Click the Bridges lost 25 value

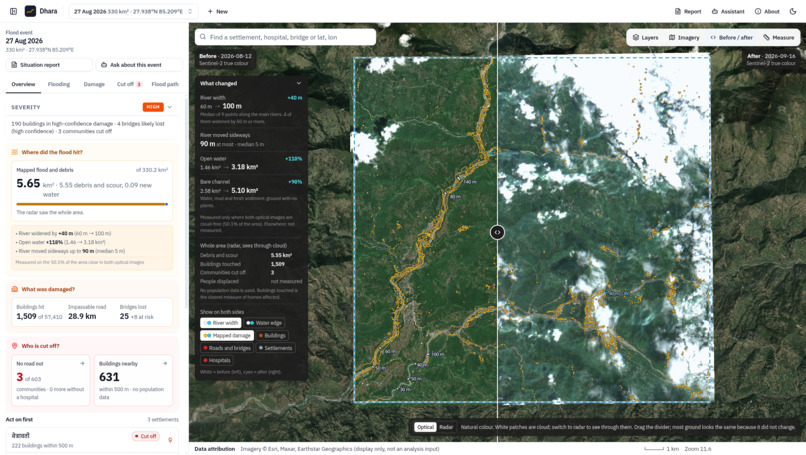tap(124, 316)
